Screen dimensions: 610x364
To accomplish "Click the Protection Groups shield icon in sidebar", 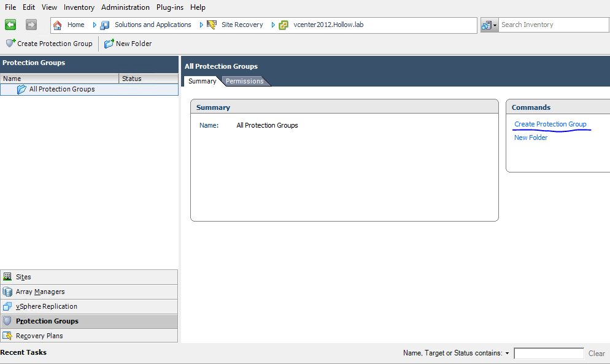I will click(x=7, y=321).
